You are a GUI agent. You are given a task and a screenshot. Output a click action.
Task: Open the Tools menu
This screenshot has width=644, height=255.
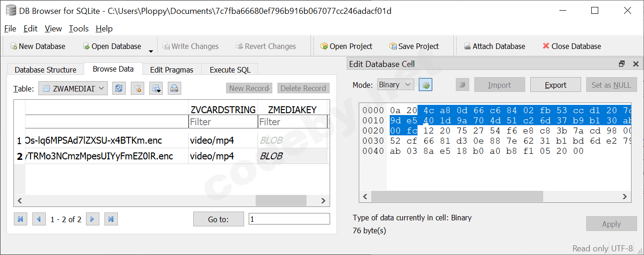pos(79,29)
